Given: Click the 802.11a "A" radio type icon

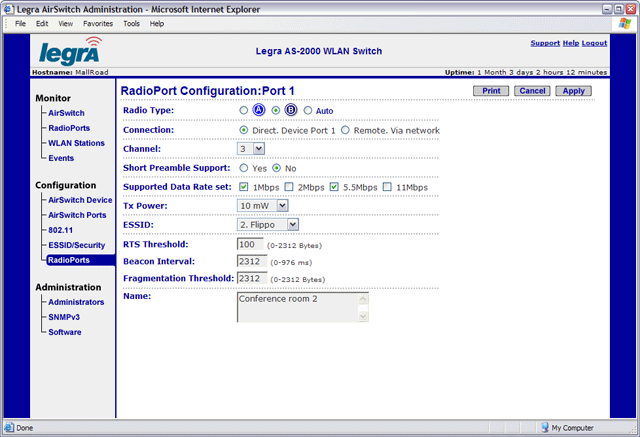Looking at the screenshot, I should (x=259, y=110).
